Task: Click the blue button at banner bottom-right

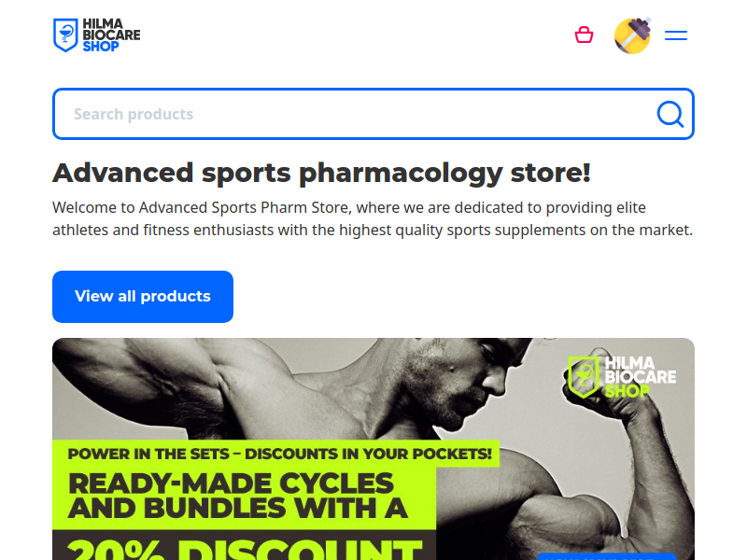Action: [x=606, y=556]
